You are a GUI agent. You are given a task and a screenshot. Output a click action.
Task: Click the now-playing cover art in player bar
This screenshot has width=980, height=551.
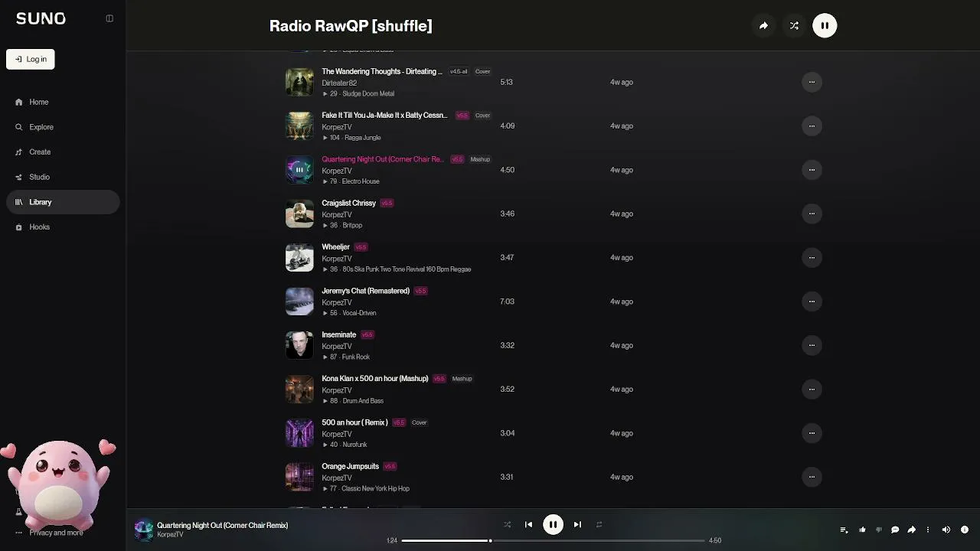pos(143,530)
